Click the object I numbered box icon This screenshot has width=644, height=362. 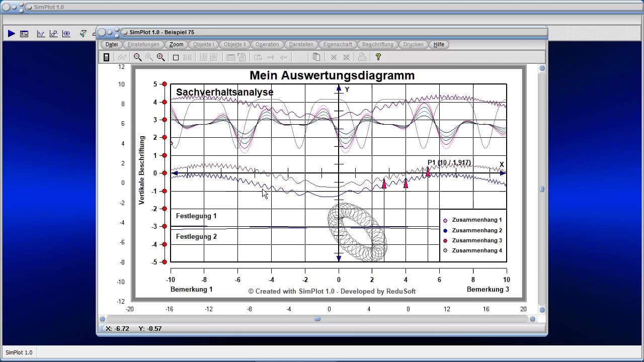point(203,57)
